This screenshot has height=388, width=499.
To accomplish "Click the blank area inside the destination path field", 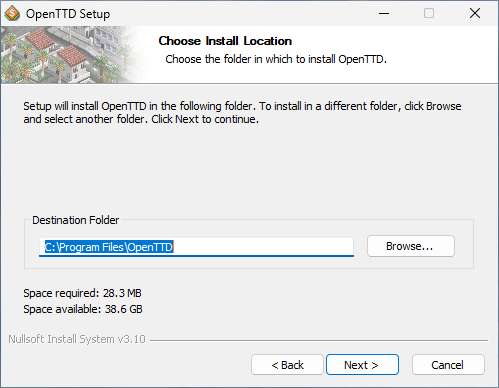I will tap(263, 247).
